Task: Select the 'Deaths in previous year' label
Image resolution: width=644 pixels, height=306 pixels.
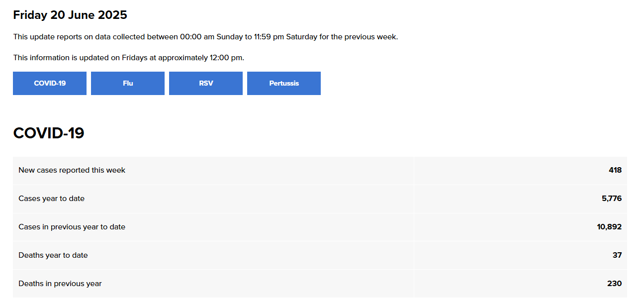Action: [60, 284]
